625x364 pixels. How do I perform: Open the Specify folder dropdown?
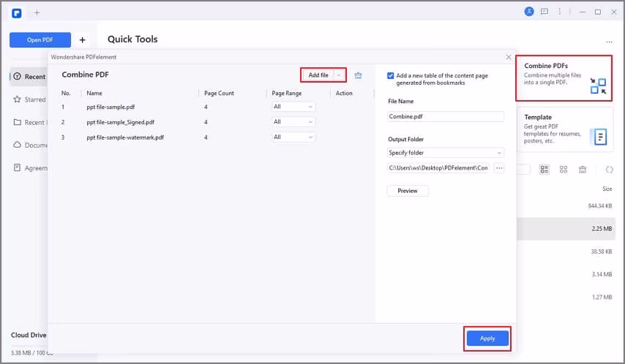[446, 153]
